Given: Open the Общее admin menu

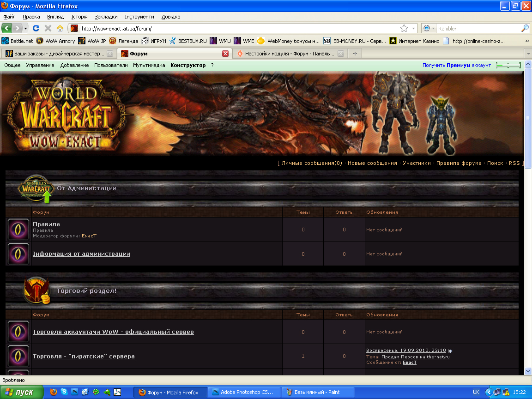Looking at the screenshot, I should (x=12, y=65).
